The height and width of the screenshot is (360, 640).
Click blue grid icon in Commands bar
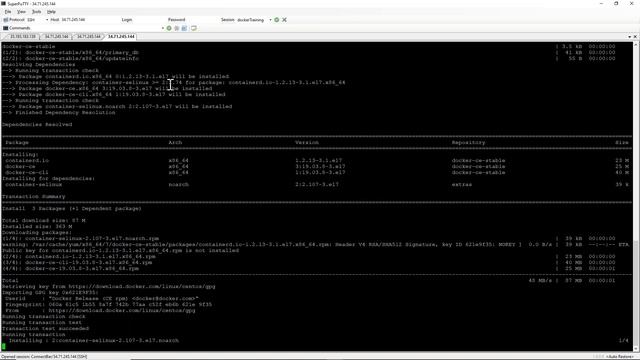[x=184, y=28]
